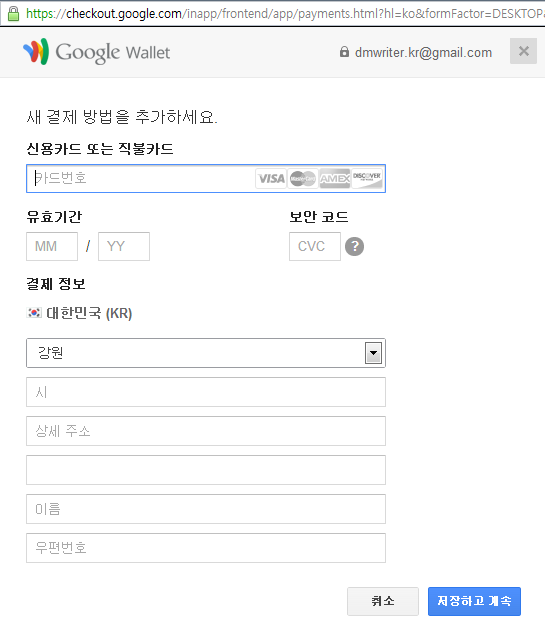Click the Discover card icon
The height and width of the screenshot is (637, 545).
click(367, 178)
